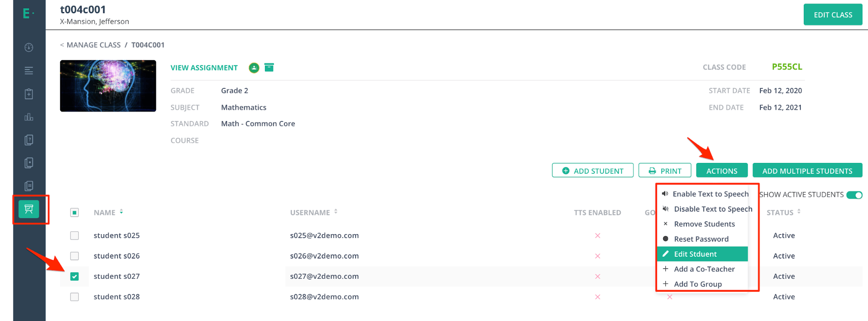Select Reset Password in Actions menu
The height and width of the screenshot is (321, 868).
click(x=703, y=239)
